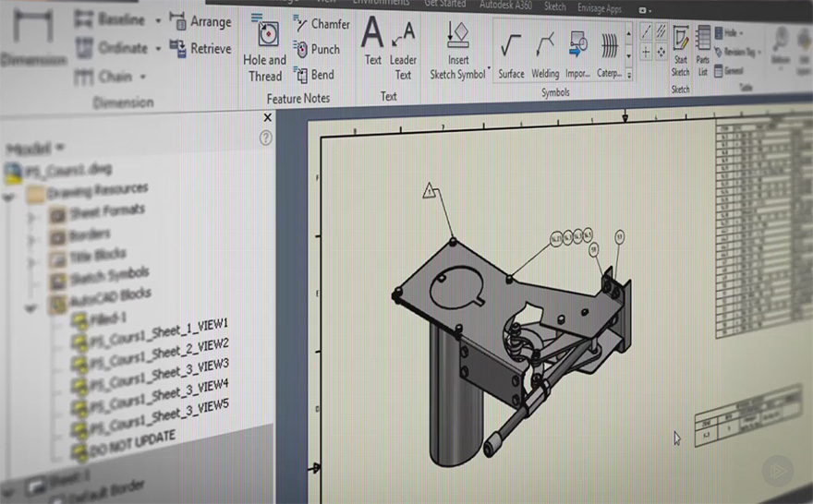Collapse the Drawing Resources folder

8,197
